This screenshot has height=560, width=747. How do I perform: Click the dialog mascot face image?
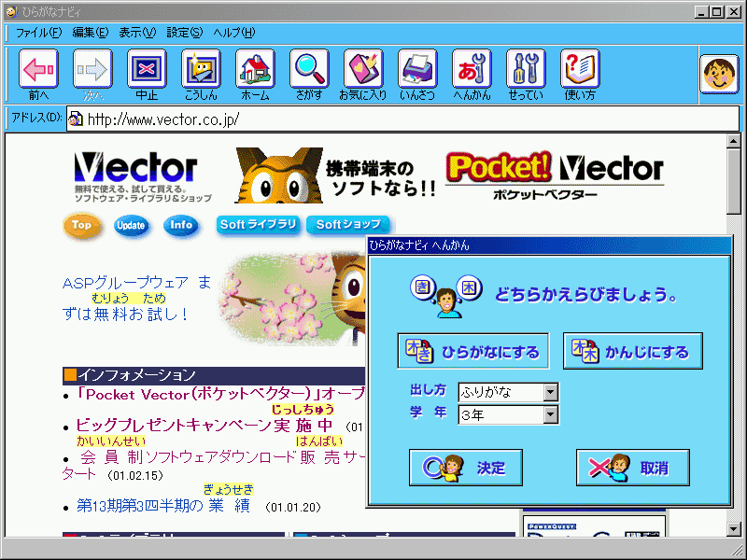pyautogui.click(x=446, y=295)
